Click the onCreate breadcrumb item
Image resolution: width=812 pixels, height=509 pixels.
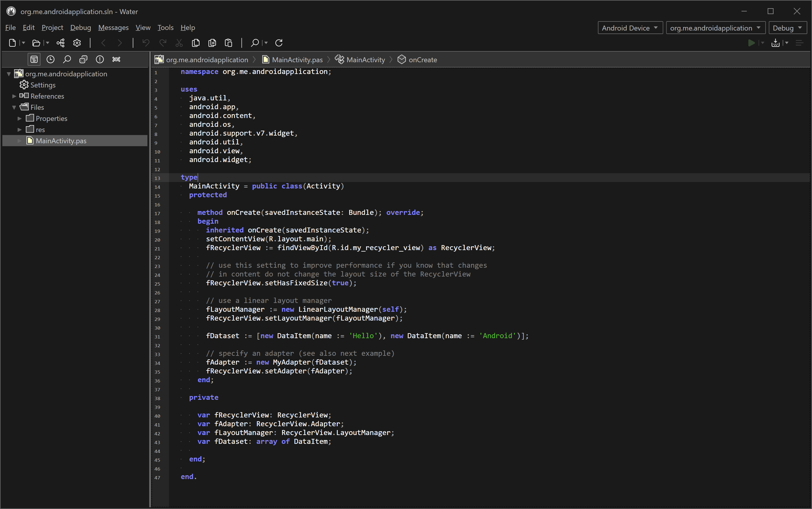[x=422, y=60]
